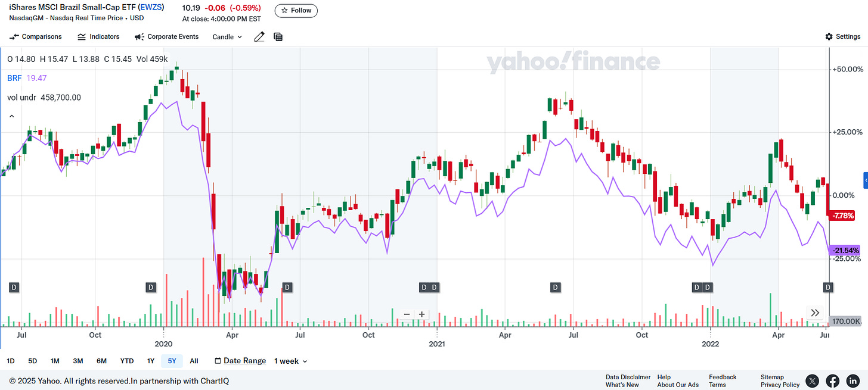Open the Sitemap link
Image resolution: width=868 pixels, height=390 pixels.
tap(772, 377)
